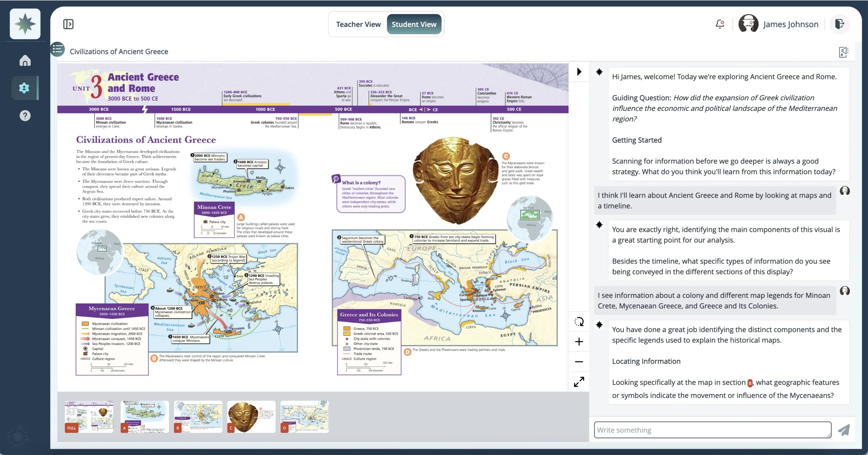
Task: Click the orange A label on the map
Action: [x=241, y=217]
